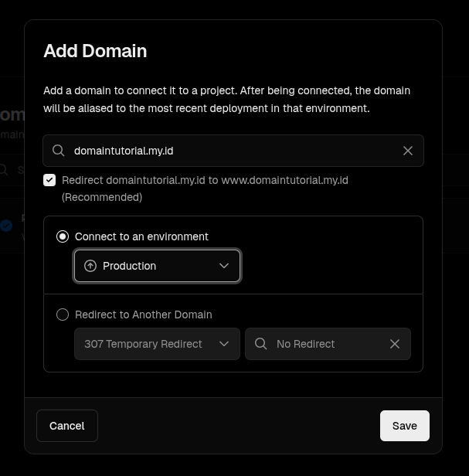Clear the No Redirect field with its X icon
Viewport: 469px width, 476px height.
(395, 344)
